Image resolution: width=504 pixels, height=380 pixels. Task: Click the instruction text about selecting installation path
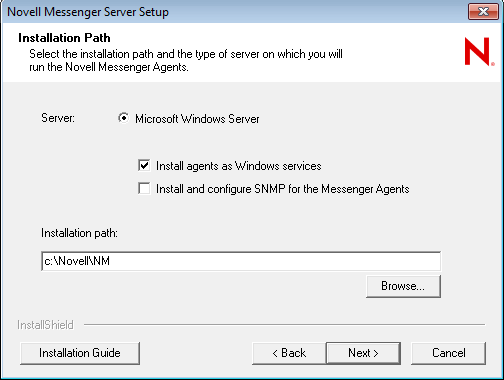186,60
